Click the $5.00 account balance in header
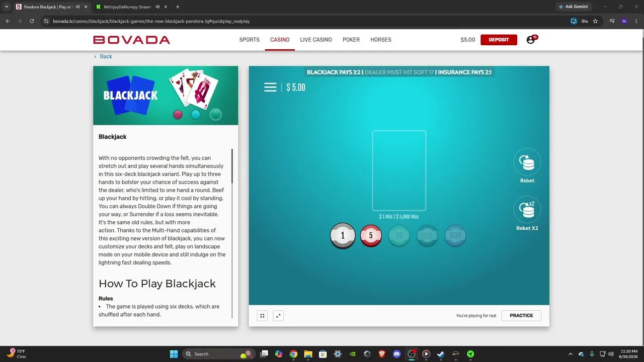 coord(468,40)
